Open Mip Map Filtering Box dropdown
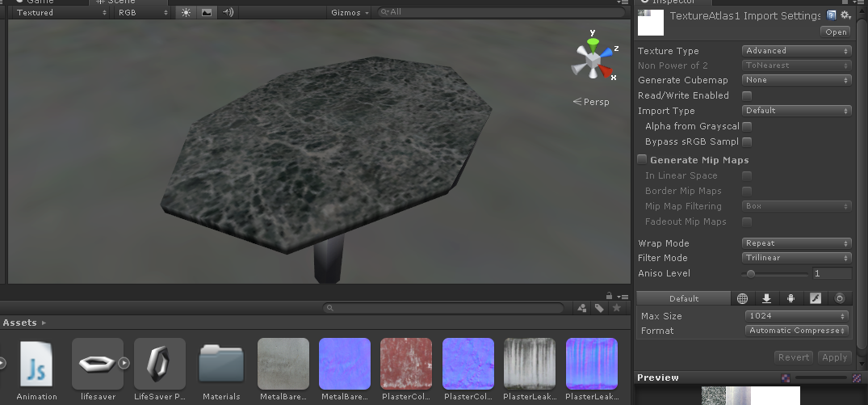 pyautogui.click(x=797, y=206)
